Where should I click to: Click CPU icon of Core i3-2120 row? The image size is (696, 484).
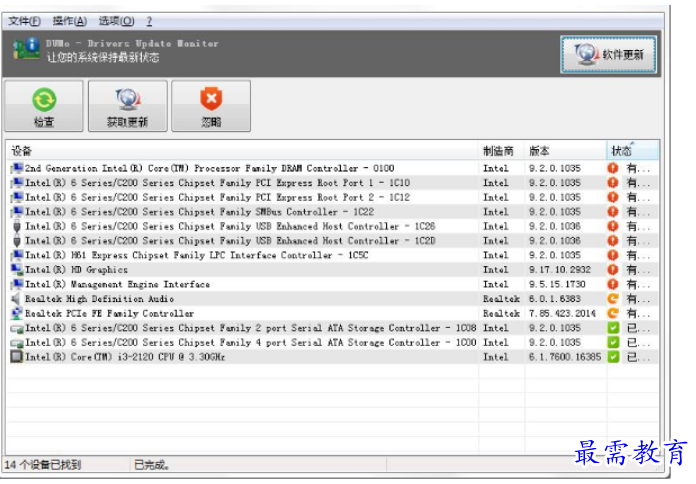pyautogui.click(x=17, y=357)
